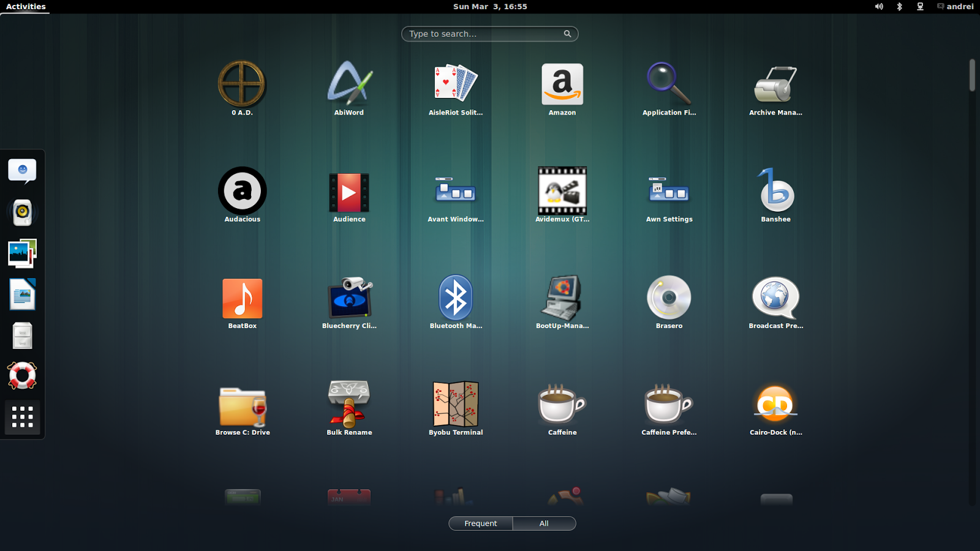The image size is (980, 551).
Task: Open the lifebuoy help icon in the dash
Action: click(x=22, y=376)
